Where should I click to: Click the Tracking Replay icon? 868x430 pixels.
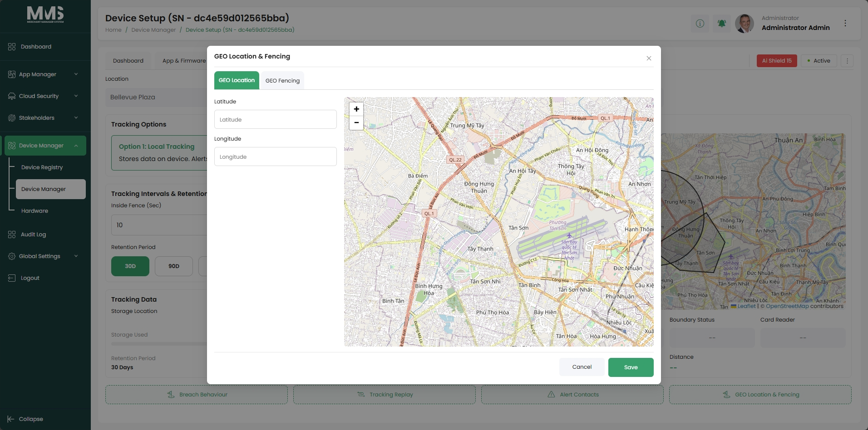[x=361, y=395]
